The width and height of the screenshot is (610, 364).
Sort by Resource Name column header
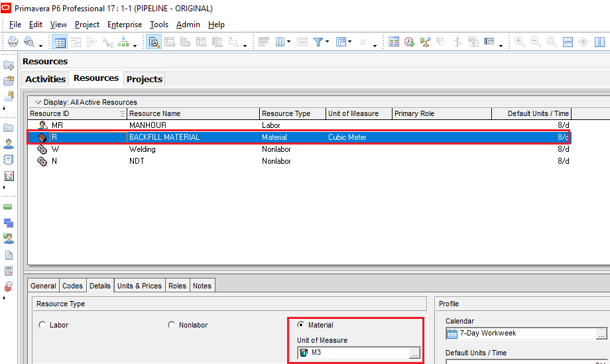click(193, 113)
